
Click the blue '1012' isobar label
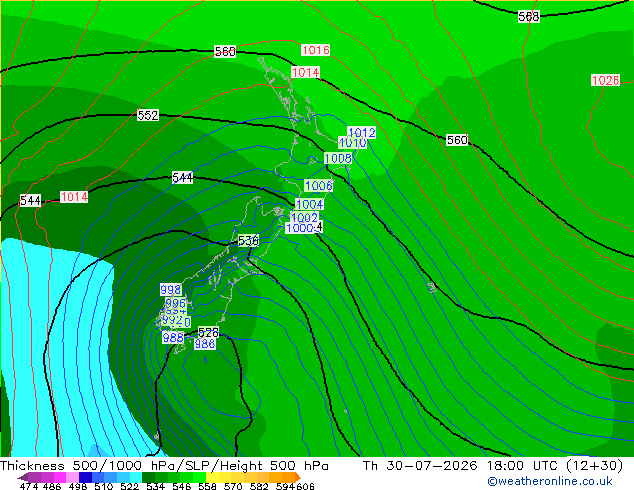point(361,132)
